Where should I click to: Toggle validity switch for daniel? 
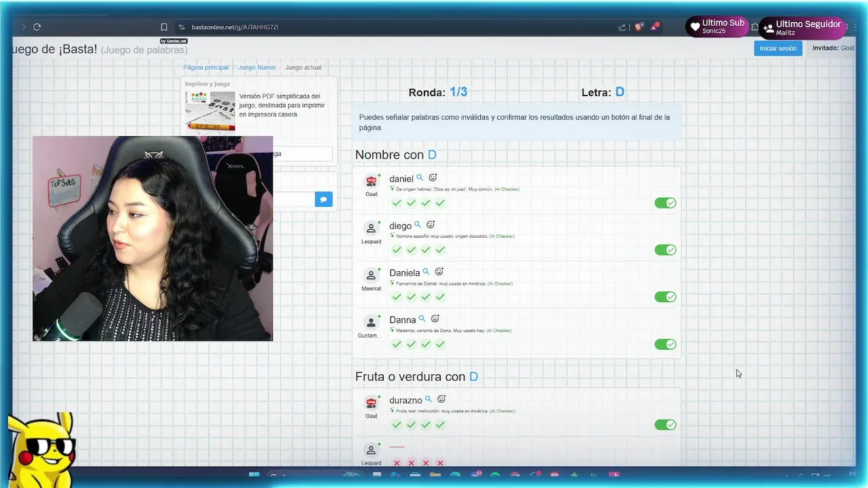click(665, 203)
